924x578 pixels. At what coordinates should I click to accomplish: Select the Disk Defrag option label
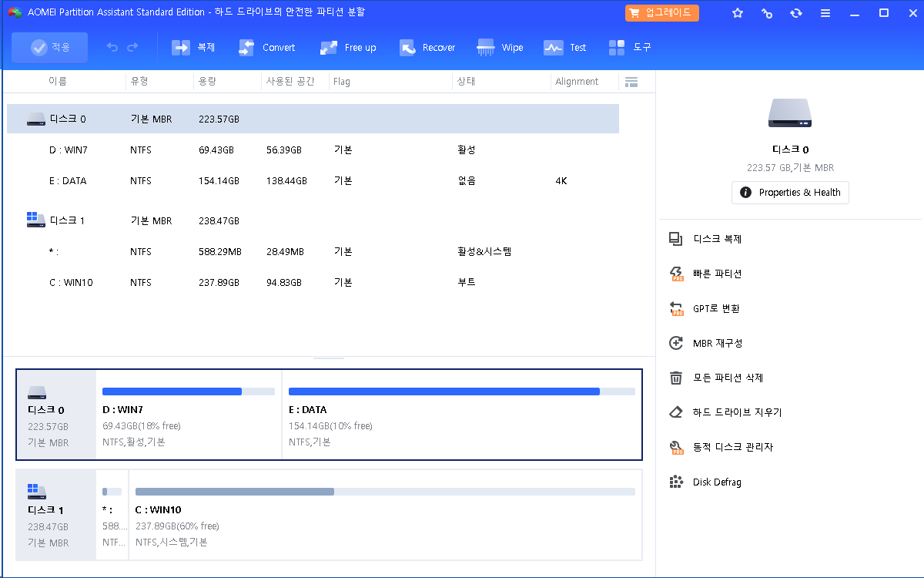717,482
